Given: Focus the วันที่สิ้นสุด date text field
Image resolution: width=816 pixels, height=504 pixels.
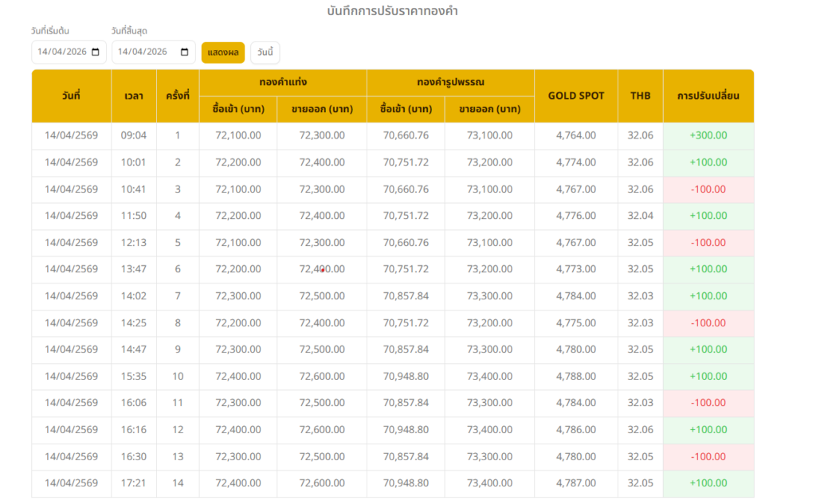Looking at the screenshot, I should click(143, 53).
